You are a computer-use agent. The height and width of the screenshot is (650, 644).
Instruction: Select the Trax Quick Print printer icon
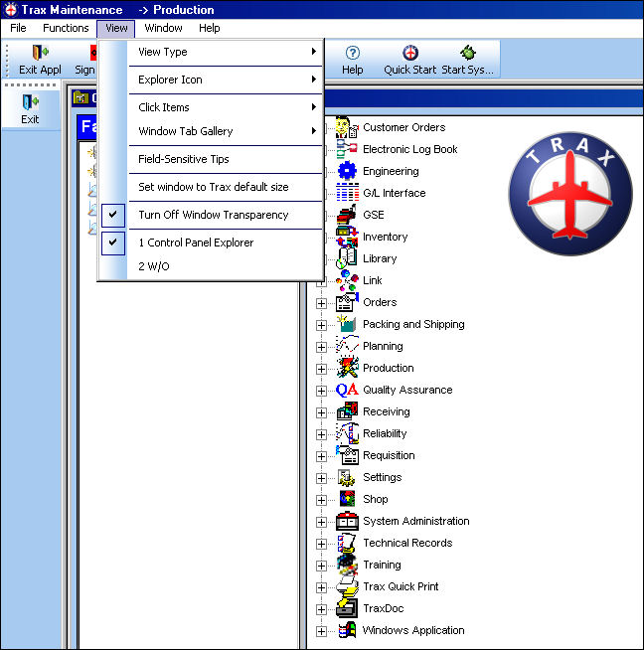click(x=347, y=586)
